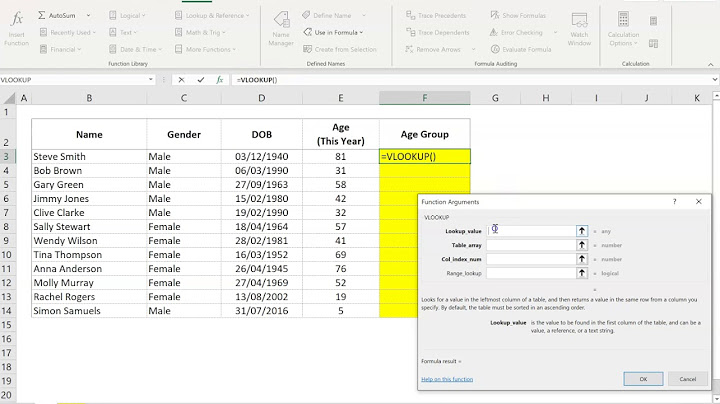Screen dimensions: 720x404
Task: Open Help on this function link
Action: point(447,379)
